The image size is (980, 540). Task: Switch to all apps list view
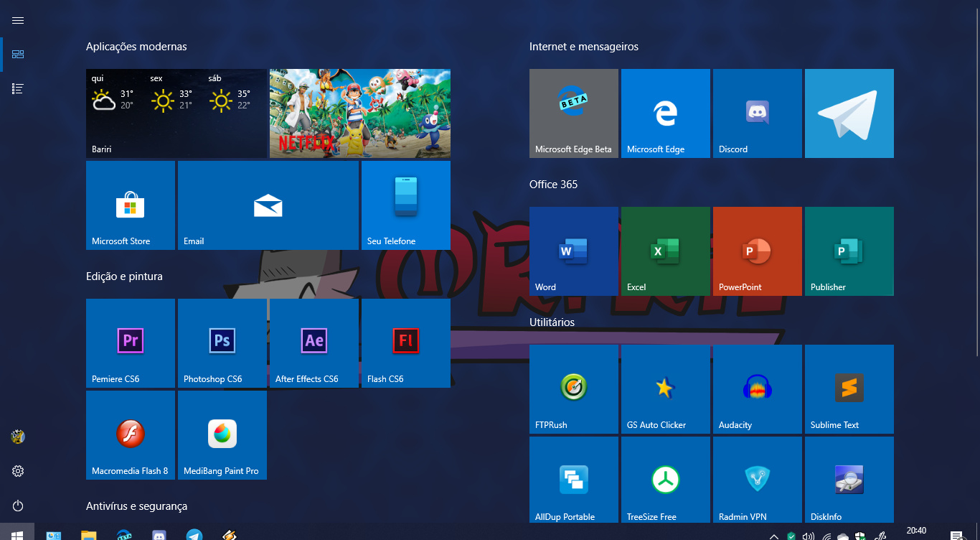point(18,89)
